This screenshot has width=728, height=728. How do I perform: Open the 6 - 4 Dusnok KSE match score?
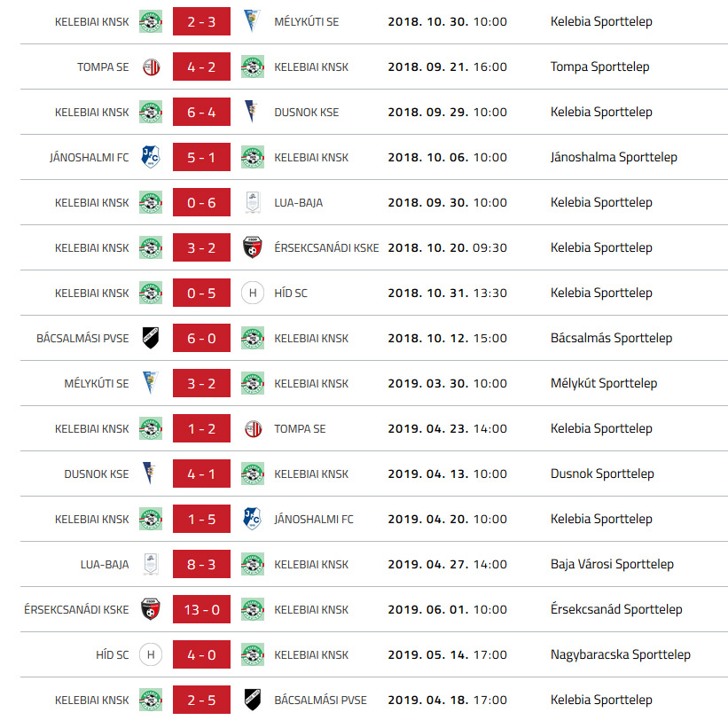click(201, 112)
